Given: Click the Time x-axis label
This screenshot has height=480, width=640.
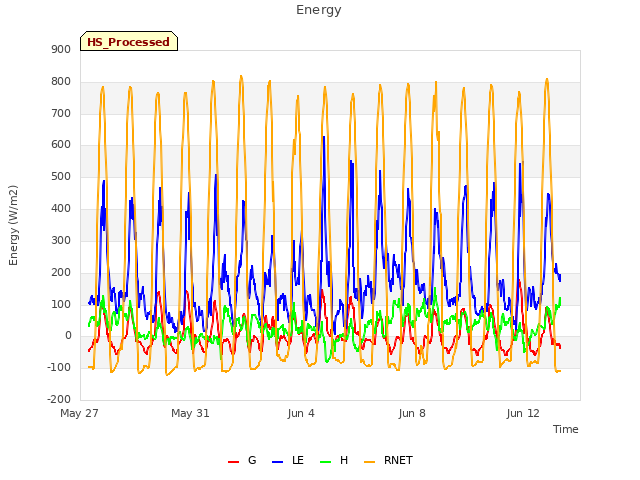Looking at the screenshot, I should [x=566, y=429].
